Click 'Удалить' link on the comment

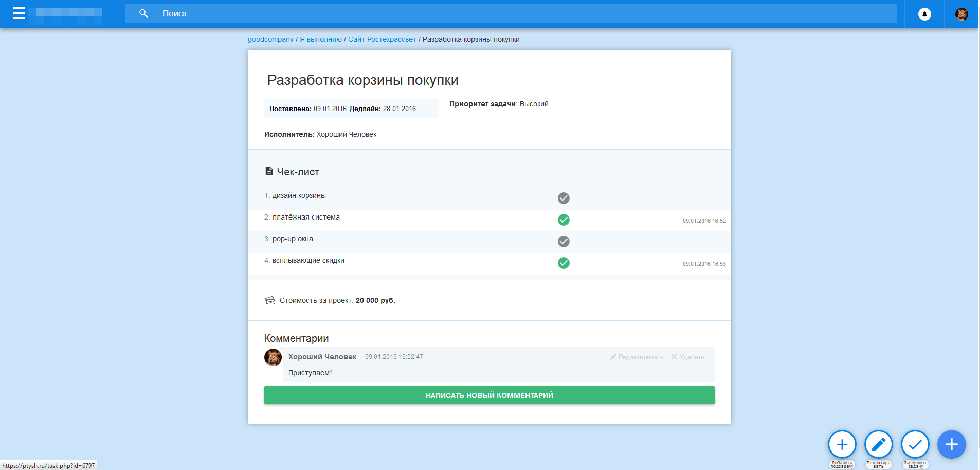click(x=692, y=357)
